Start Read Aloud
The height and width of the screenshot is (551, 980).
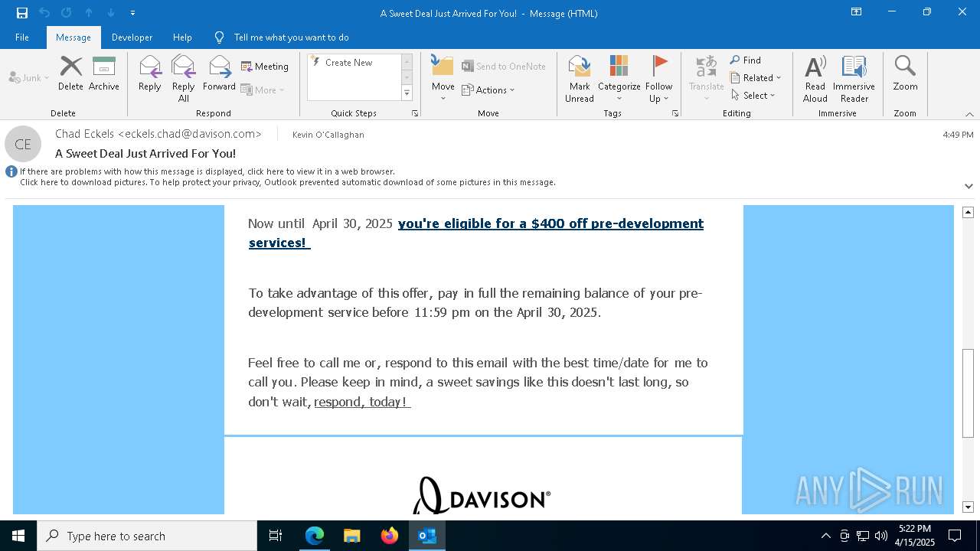click(x=815, y=78)
